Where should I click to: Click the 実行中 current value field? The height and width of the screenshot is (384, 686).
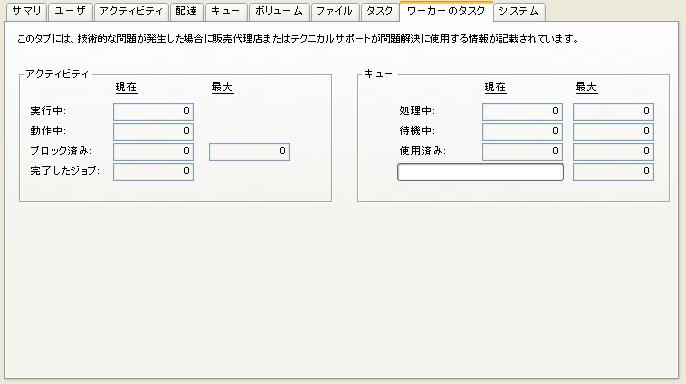pyautogui.click(x=153, y=112)
